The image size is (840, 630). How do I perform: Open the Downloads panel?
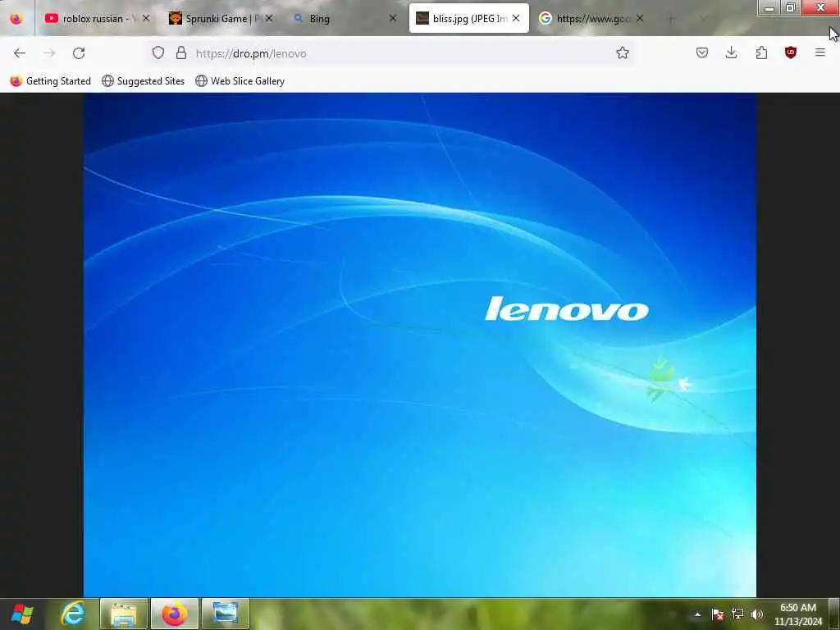[x=731, y=52]
